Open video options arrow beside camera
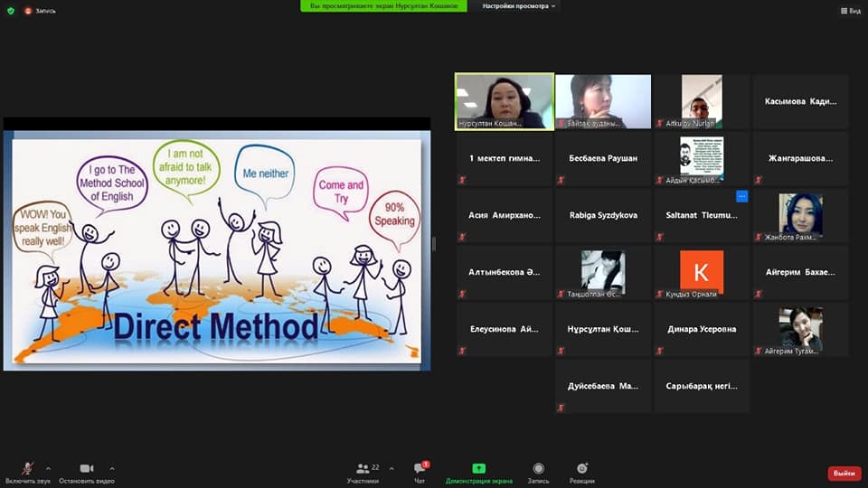This screenshot has height=488, width=868. [x=112, y=469]
